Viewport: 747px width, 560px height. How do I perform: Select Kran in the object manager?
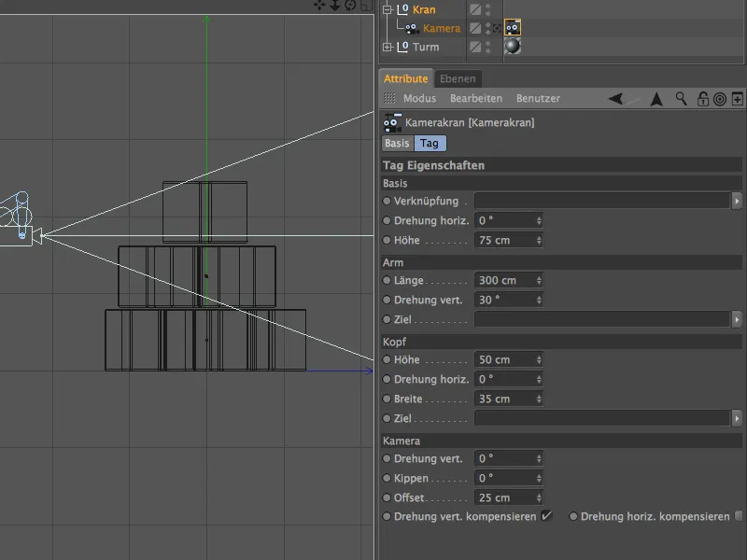coord(424,9)
